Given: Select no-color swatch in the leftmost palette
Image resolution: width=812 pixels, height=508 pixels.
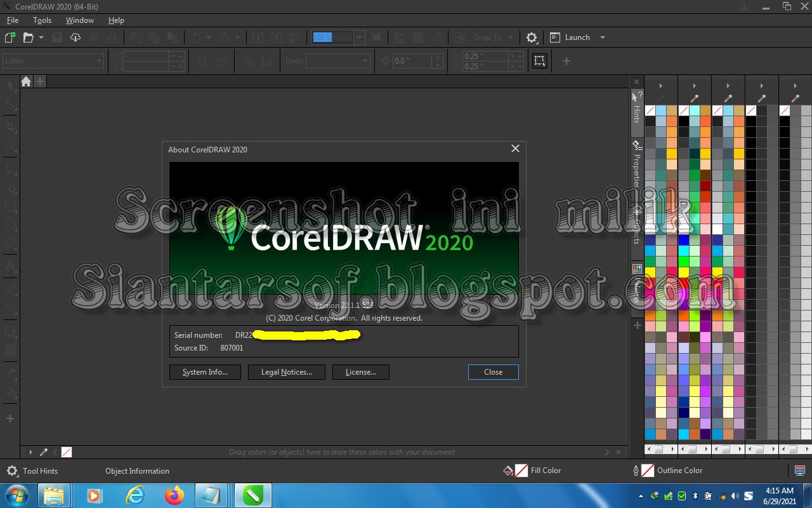Looking at the screenshot, I should [x=650, y=110].
